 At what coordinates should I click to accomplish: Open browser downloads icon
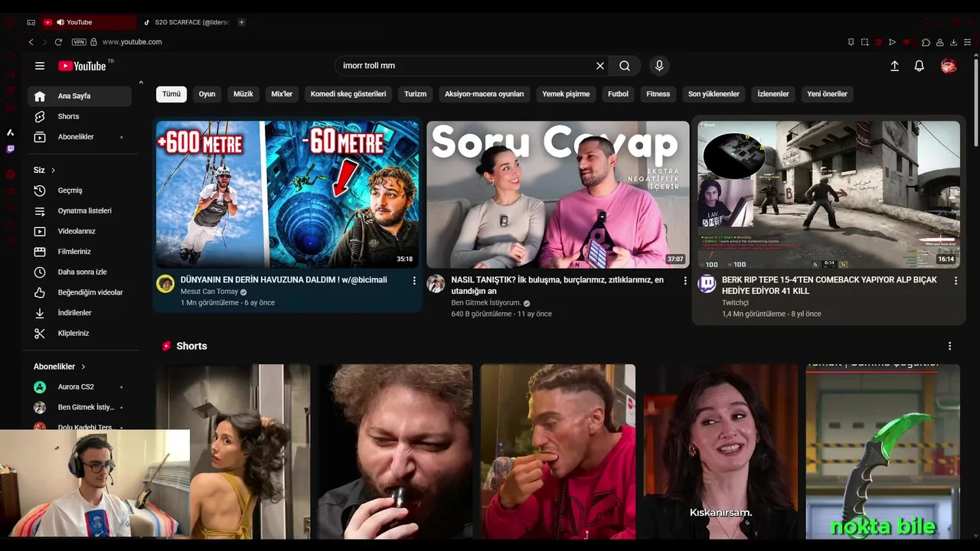point(953,42)
